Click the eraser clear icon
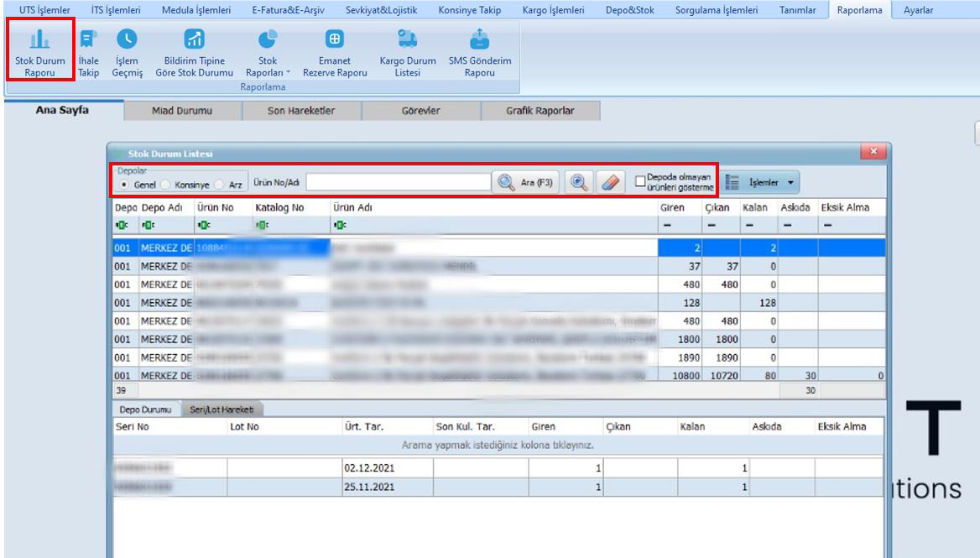 (x=607, y=182)
